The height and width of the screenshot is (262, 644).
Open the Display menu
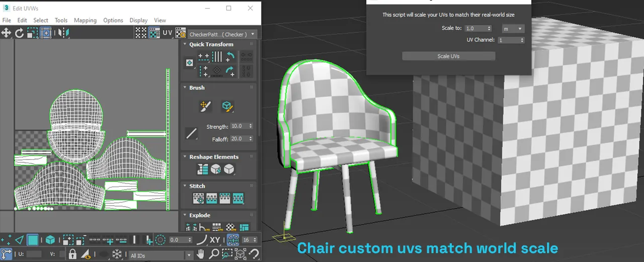(138, 20)
